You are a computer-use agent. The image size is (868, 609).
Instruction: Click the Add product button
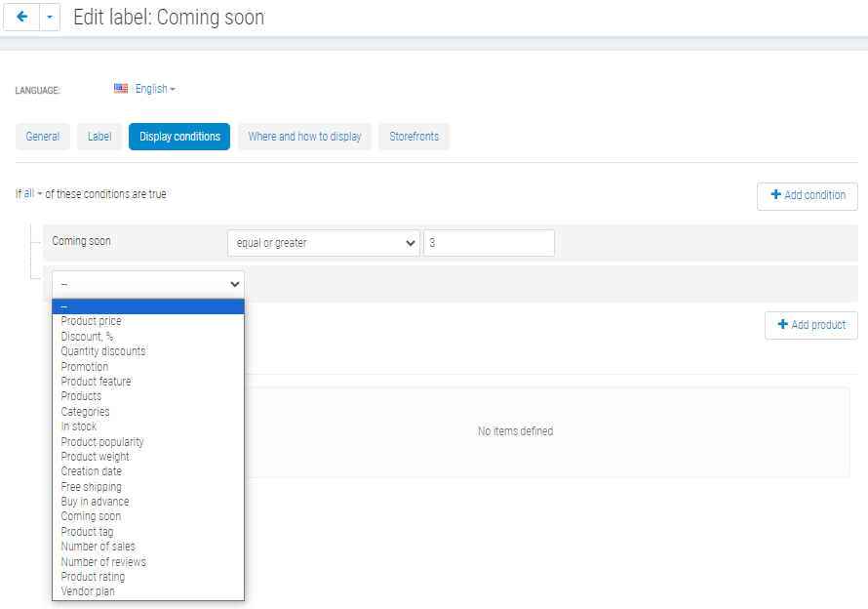pos(811,325)
